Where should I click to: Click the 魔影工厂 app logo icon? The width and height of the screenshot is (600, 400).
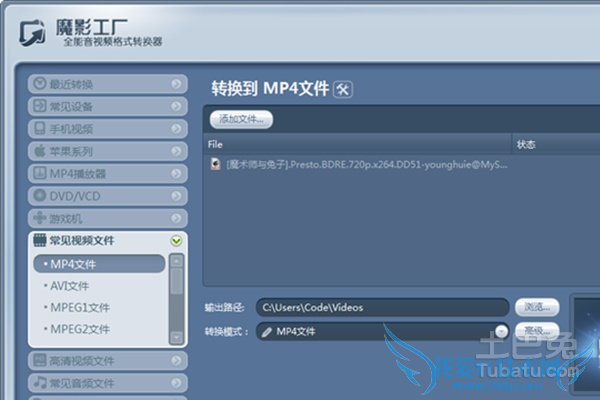pos(33,33)
